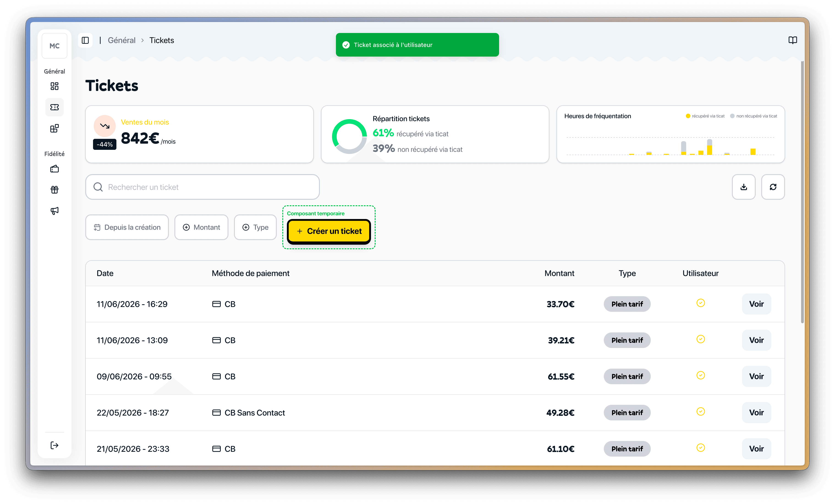Click the Type column header
The height and width of the screenshot is (504, 835).
click(627, 273)
